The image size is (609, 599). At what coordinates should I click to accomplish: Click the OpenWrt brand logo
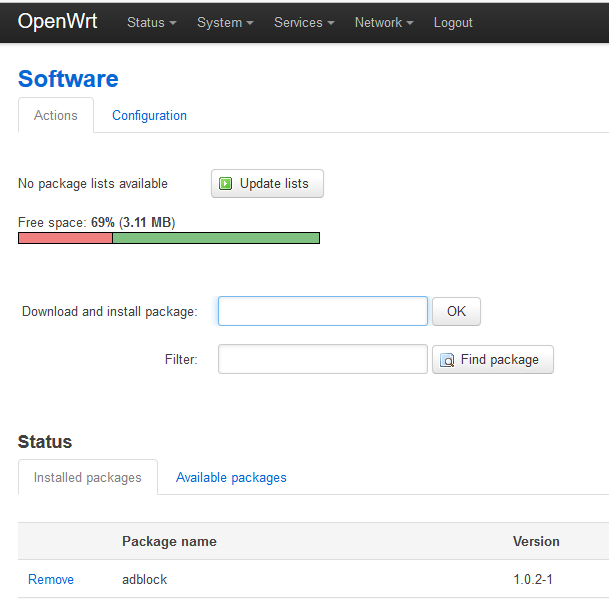click(x=57, y=21)
